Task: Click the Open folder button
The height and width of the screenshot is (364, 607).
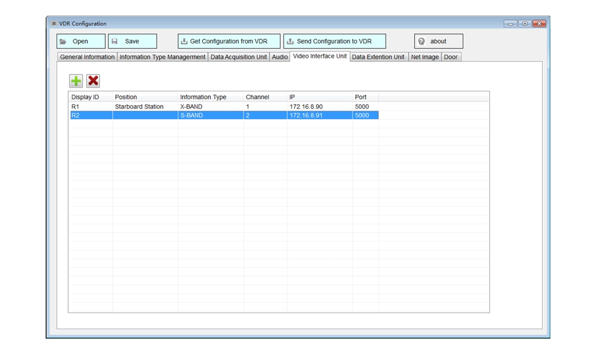Action: pyautogui.click(x=81, y=42)
